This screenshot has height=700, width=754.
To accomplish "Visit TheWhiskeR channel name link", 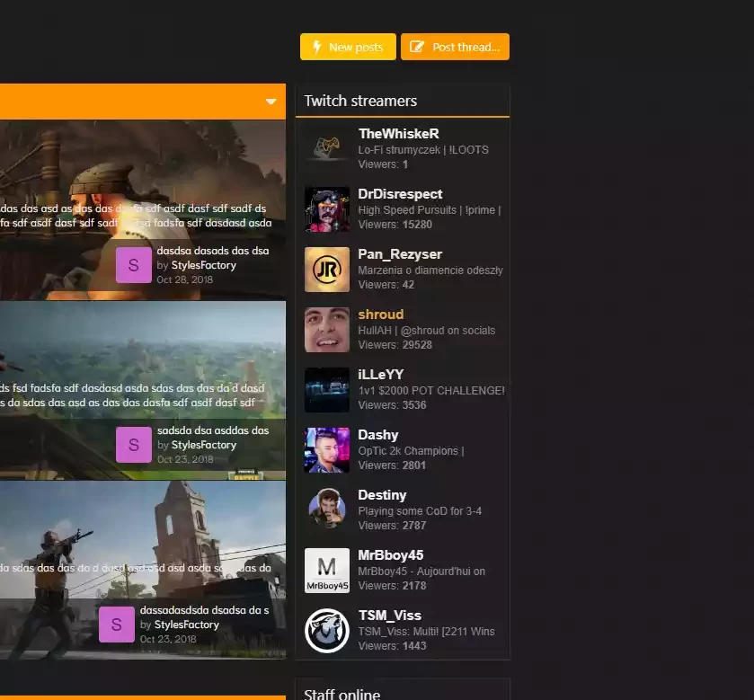I will pyautogui.click(x=399, y=134).
